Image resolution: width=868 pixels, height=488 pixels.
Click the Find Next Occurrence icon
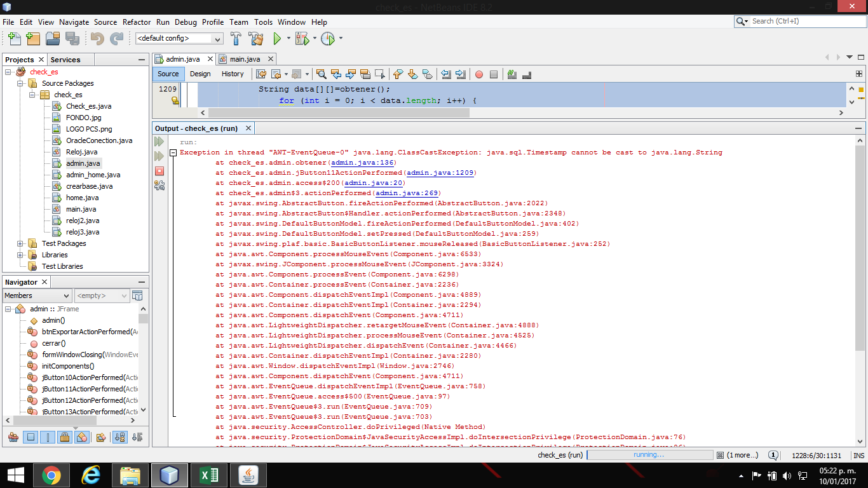[x=350, y=74]
